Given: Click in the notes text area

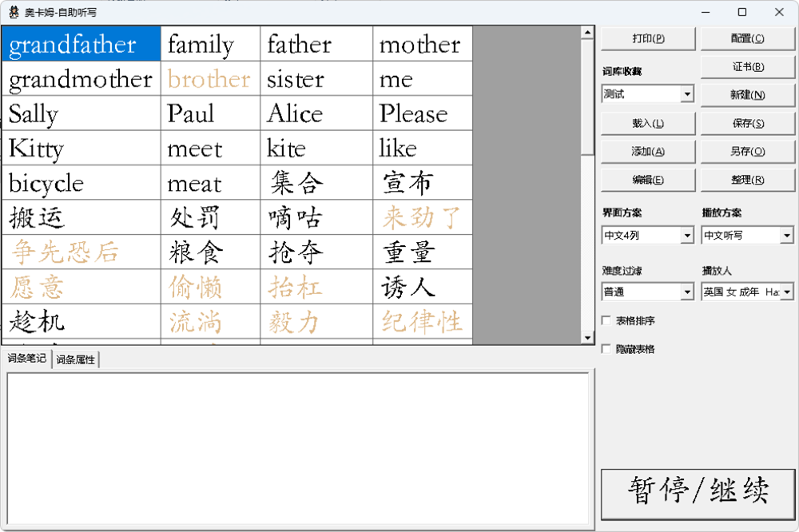Looking at the screenshot, I should pos(297,447).
